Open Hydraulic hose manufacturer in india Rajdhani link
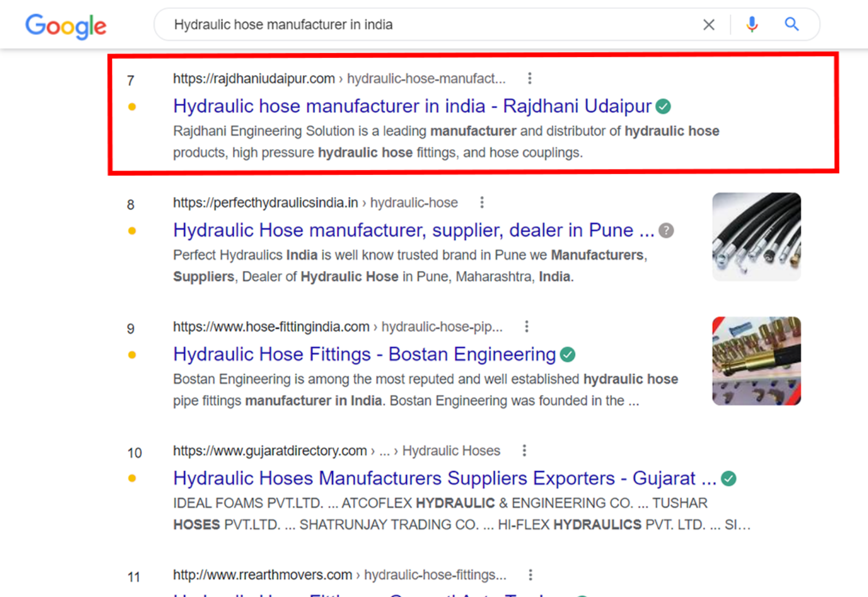This screenshot has width=868, height=597. pyautogui.click(x=412, y=106)
